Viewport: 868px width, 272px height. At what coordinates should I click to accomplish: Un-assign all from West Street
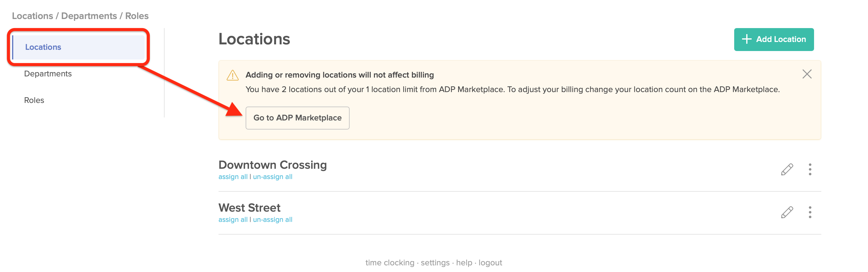272,220
